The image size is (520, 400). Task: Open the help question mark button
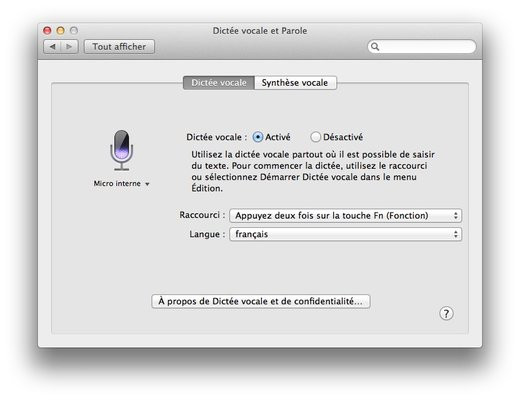pyautogui.click(x=446, y=313)
